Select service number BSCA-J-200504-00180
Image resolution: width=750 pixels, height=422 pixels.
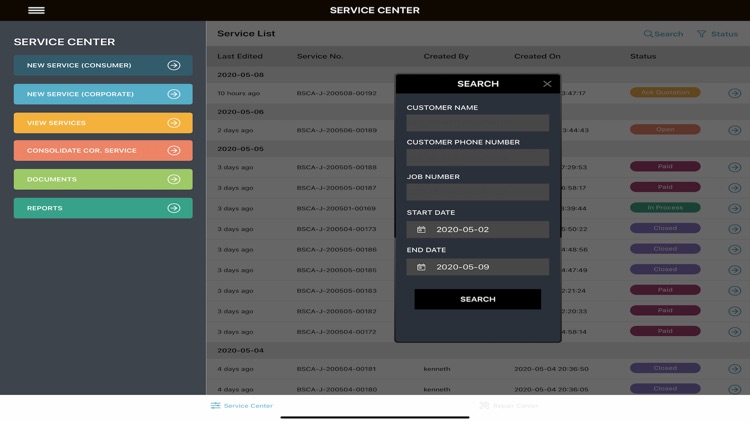click(x=337, y=389)
